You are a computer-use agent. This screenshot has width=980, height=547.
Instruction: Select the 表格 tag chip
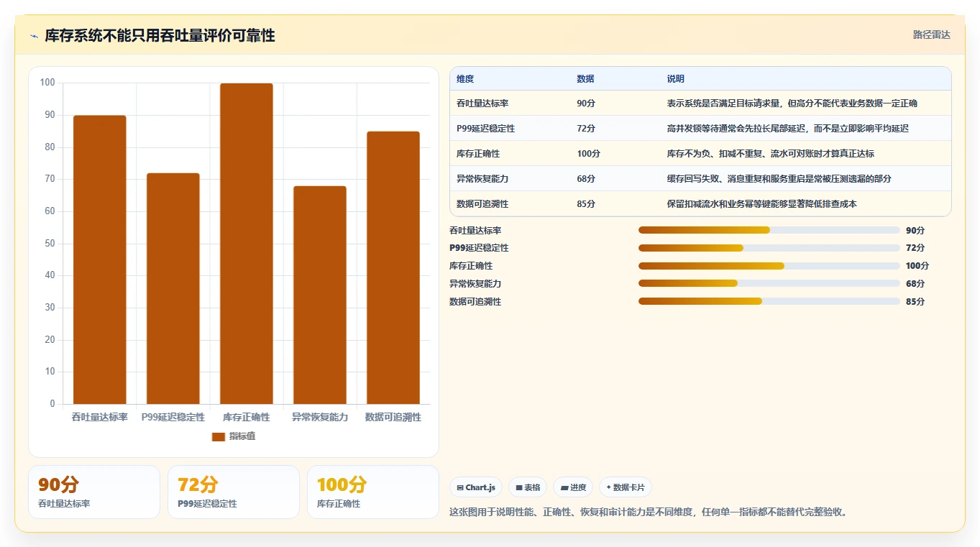pyautogui.click(x=528, y=487)
